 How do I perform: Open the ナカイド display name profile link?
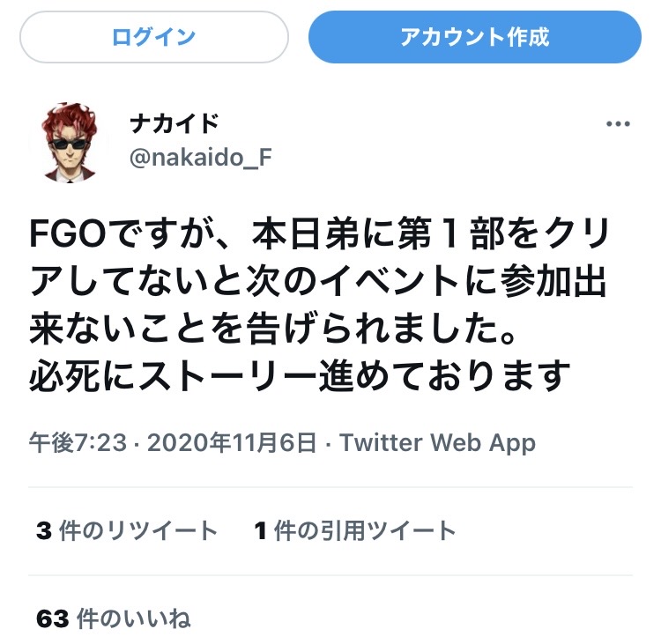pos(175,124)
